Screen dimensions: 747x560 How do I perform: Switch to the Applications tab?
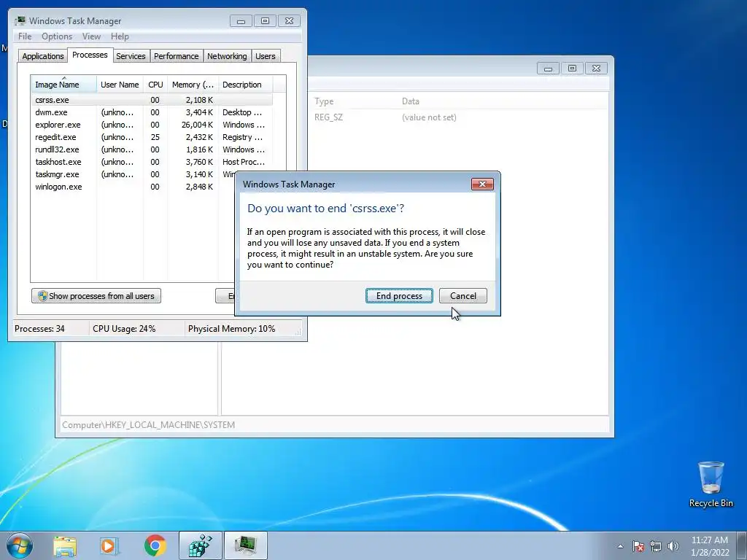(43, 56)
